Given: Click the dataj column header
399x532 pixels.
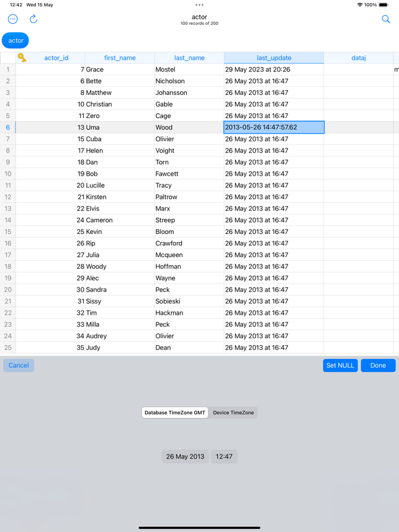Looking at the screenshot, I should click(x=359, y=58).
